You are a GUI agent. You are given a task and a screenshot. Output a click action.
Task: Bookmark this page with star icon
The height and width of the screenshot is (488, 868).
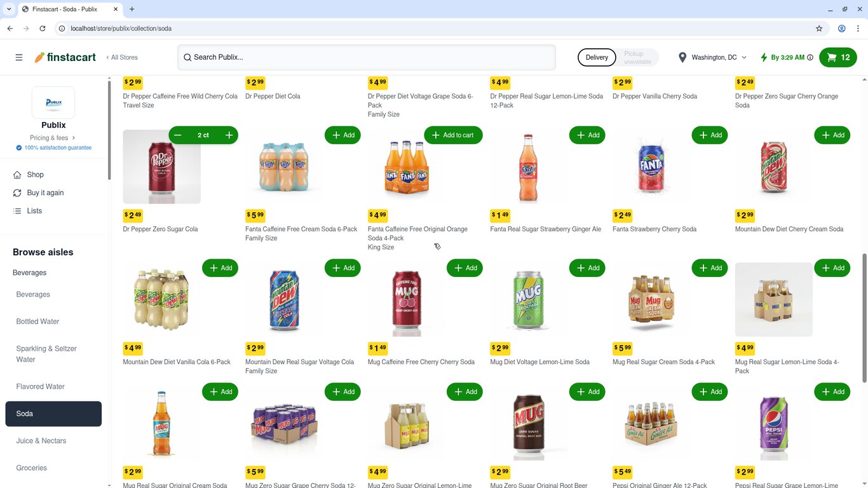coord(819,29)
